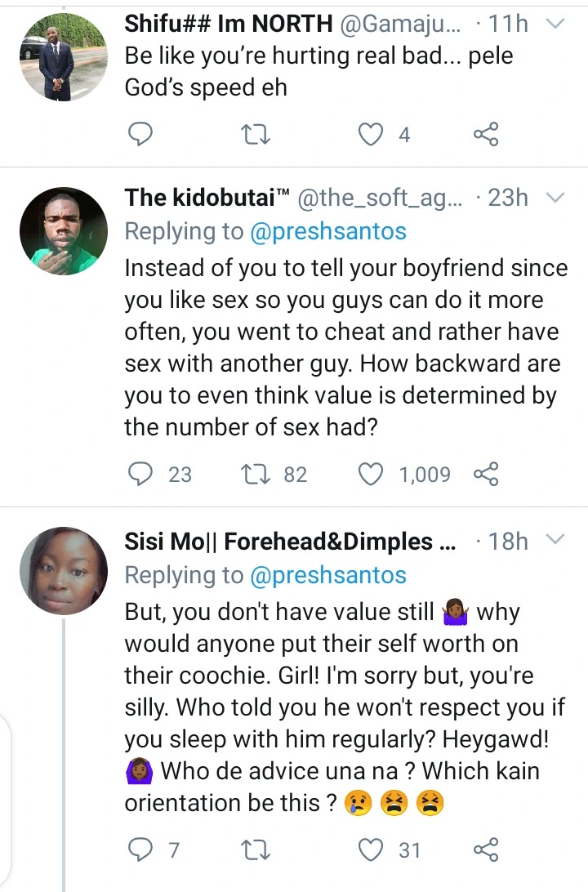View Shifu's profile picture
Image resolution: width=588 pixels, height=892 pixels.
(63, 57)
